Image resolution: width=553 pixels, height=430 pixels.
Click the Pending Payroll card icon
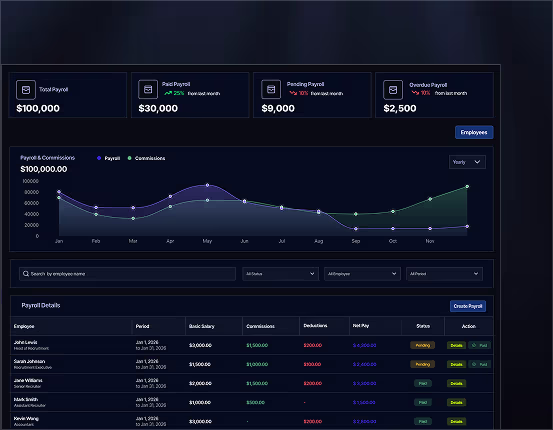pos(271,89)
